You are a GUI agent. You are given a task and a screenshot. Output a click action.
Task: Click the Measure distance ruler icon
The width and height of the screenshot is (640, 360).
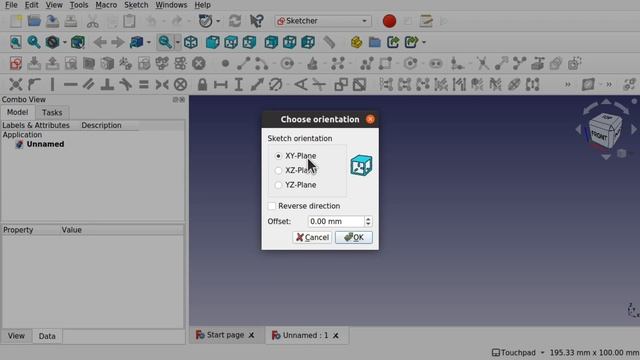[x=329, y=42]
